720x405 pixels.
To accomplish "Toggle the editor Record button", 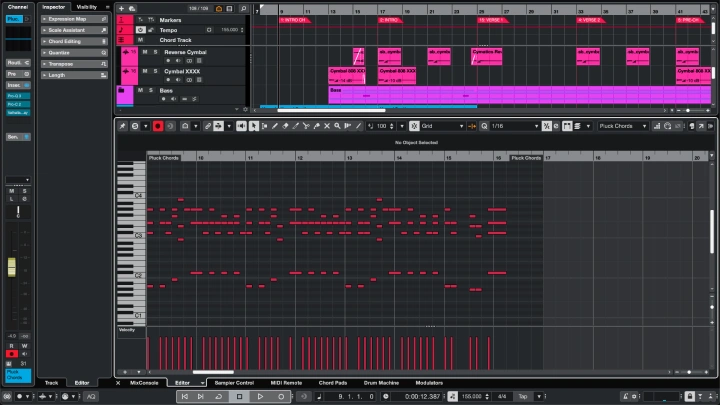I will click(x=158, y=126).
